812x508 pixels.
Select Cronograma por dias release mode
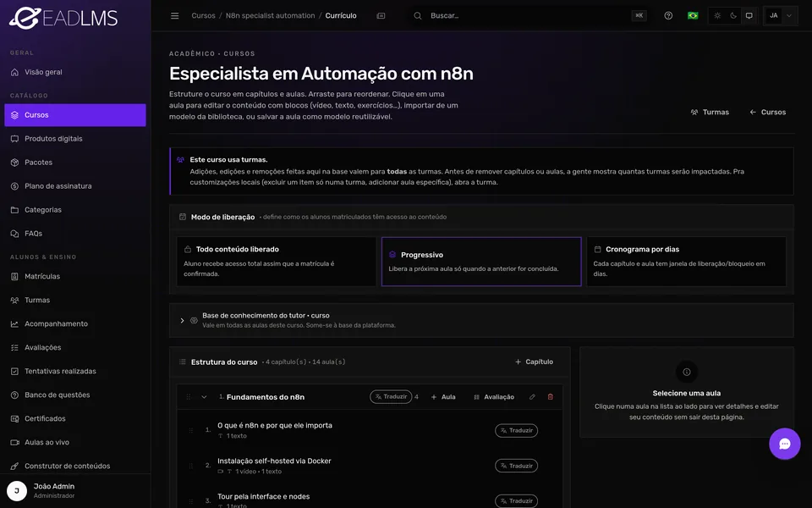tap(686, 262)
